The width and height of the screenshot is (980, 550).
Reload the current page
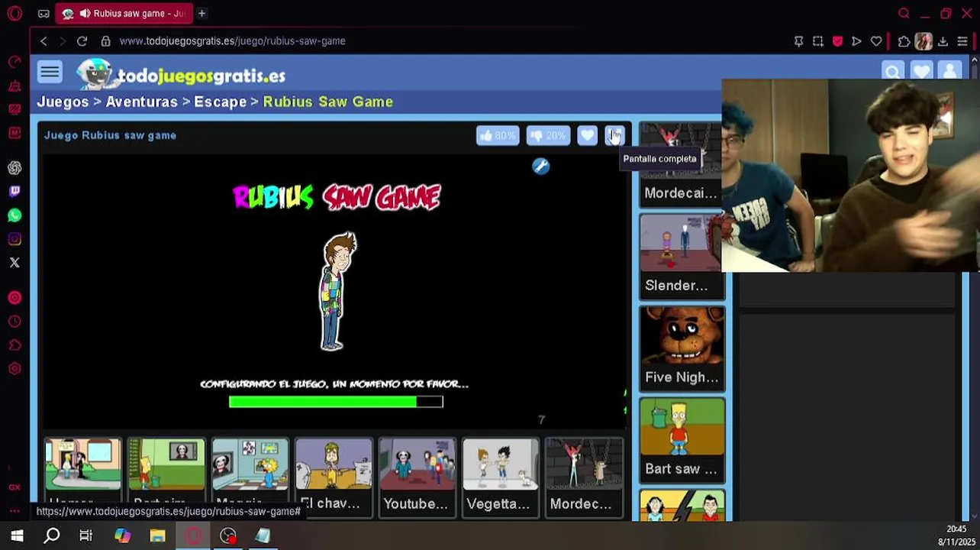click(x=82, y=41)
